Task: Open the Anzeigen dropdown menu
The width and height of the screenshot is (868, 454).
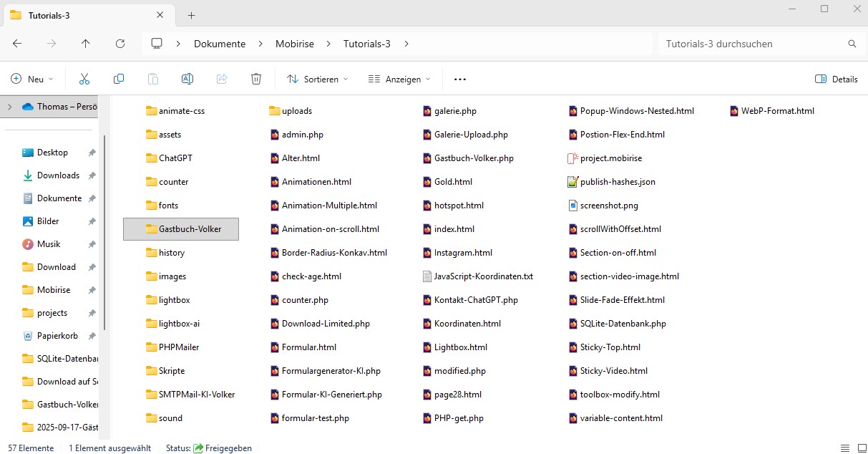Action: 399,79
